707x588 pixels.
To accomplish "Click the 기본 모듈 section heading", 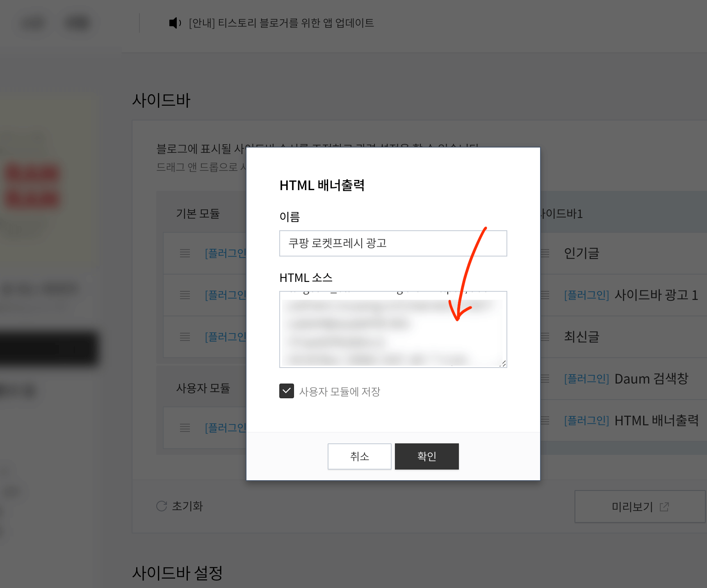I will tap(198, 213).
